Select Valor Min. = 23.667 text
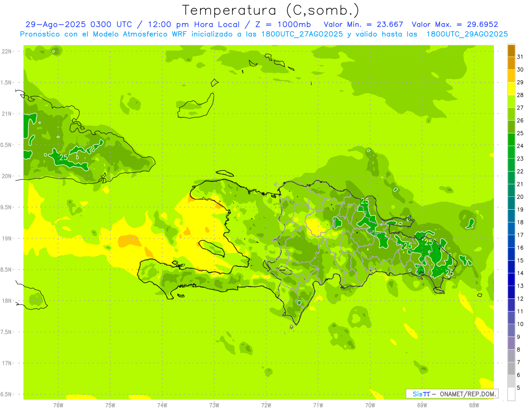This screenshot has width=532, height=411. (x=364, y=24)
